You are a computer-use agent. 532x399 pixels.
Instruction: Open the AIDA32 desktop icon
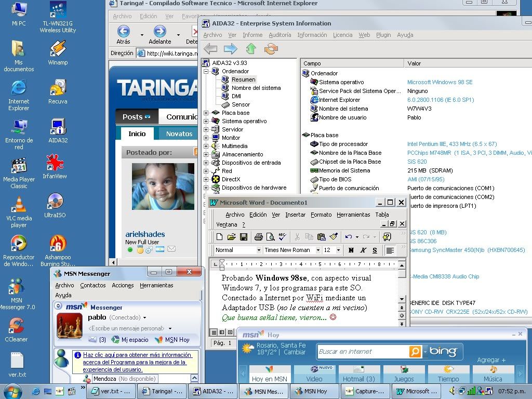pos(58,130)
